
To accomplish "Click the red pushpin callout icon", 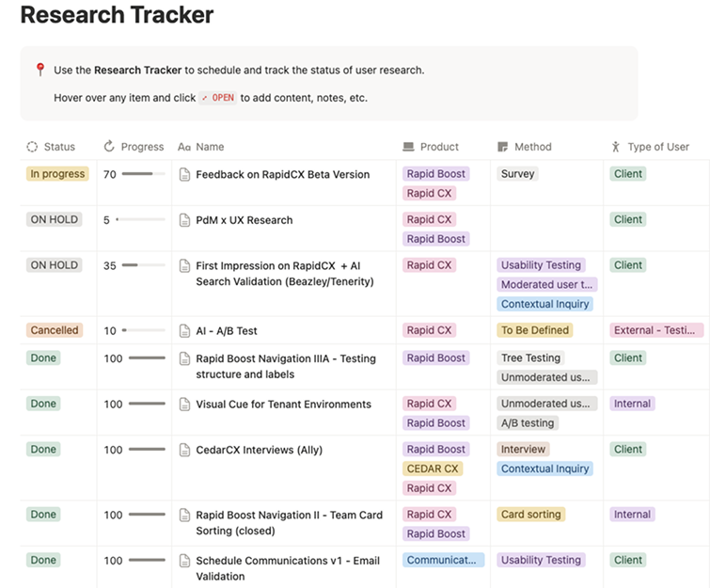I will pos(40,70).
